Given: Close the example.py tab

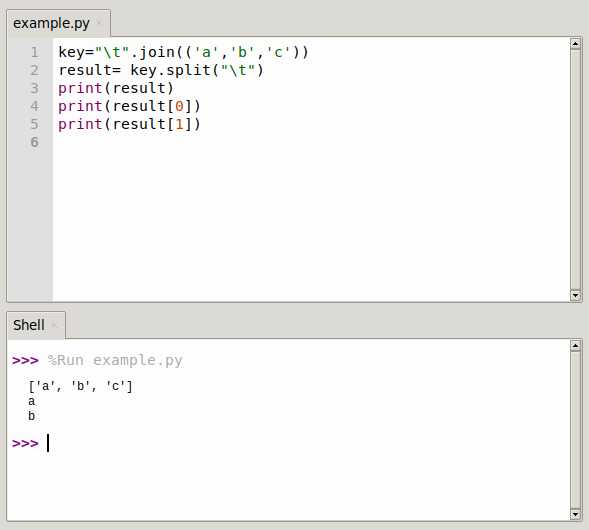Looking at the screenshot, I should point(99,23).
